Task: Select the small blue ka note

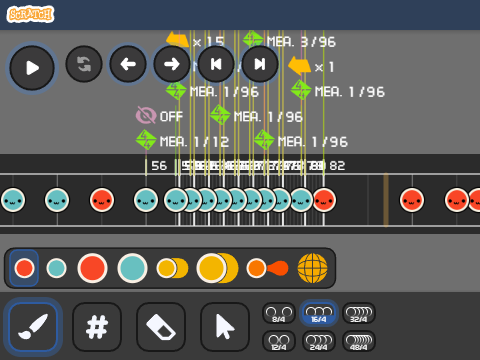Action: pos(56,268)
